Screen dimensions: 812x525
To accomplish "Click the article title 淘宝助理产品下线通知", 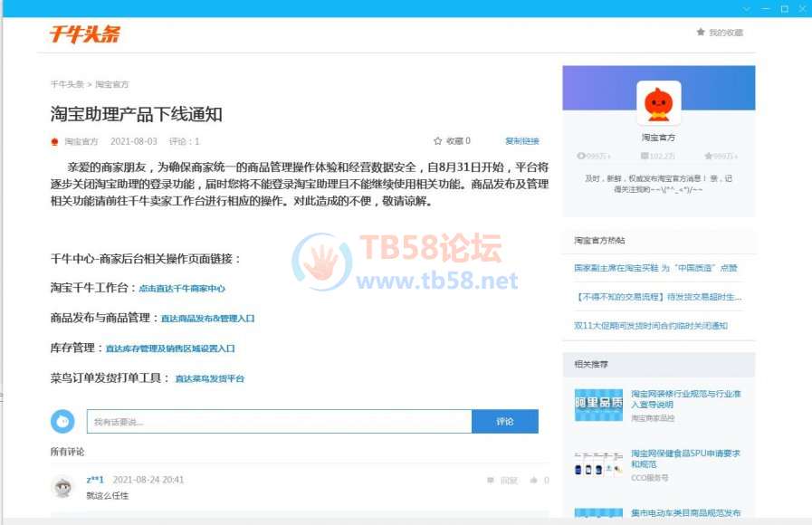I will pyautogui.click(x=136, y=114).
